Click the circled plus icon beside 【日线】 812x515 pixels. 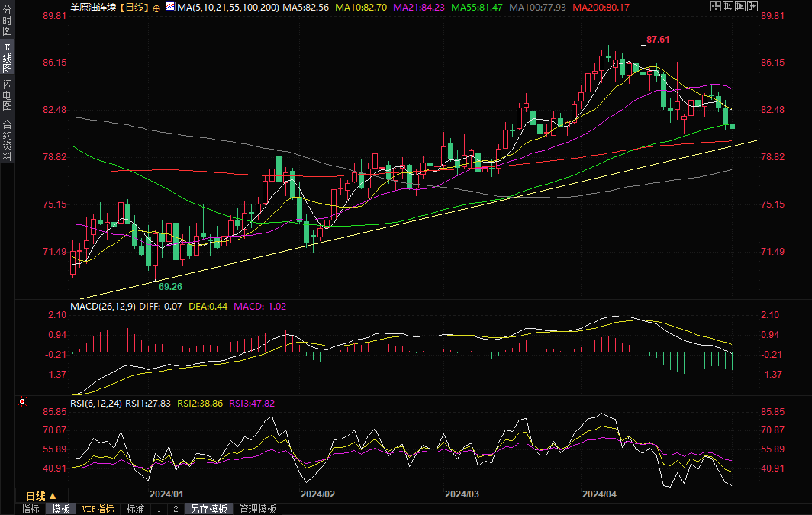click(x=156, y=7)
